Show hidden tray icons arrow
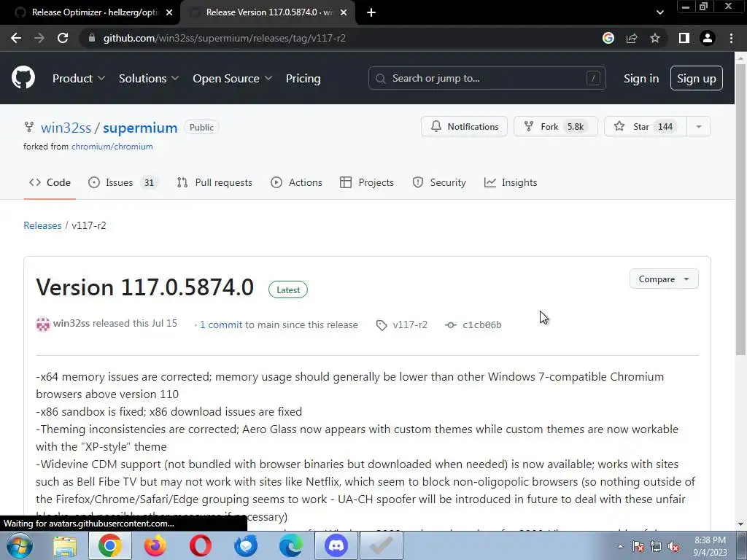The width and height of the screenshot is (747, 560). pos(620,546)
